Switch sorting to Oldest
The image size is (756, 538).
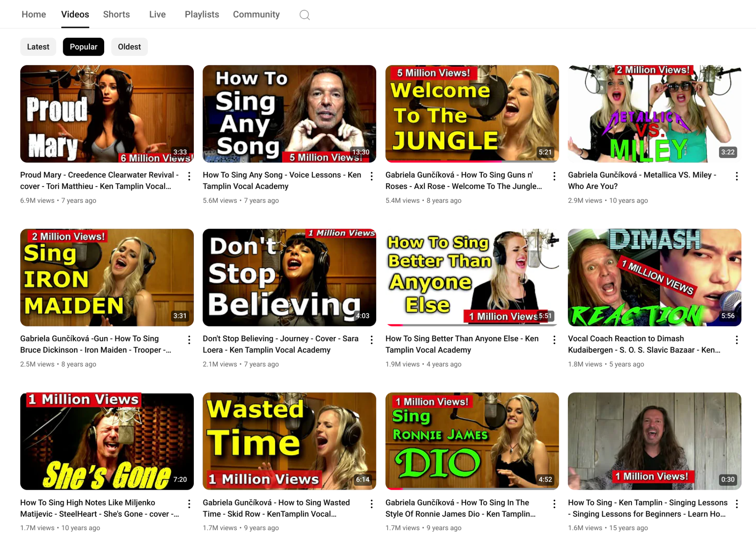[129, 47]
